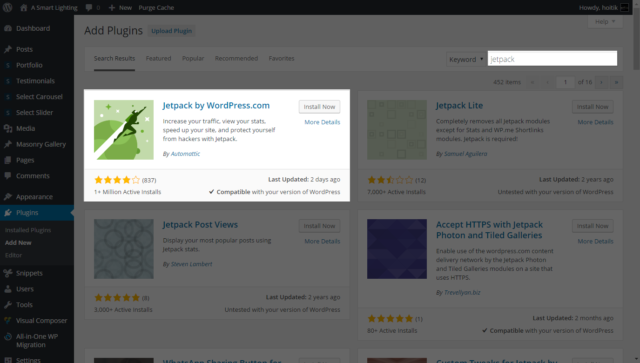Go to next page of plugin results
Image resolution: width=640 pixels, height=363 pixels.
pyautogui.click(x=601, y=82)
